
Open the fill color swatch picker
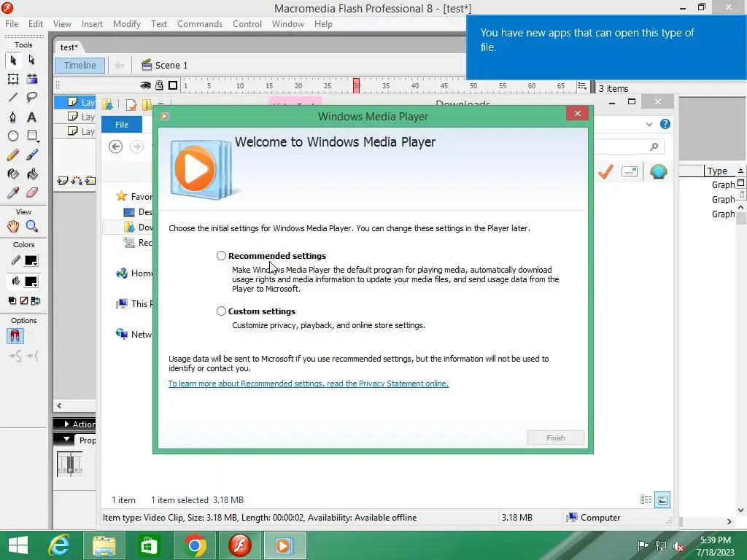pyautogui.click(x=31, y=281)
